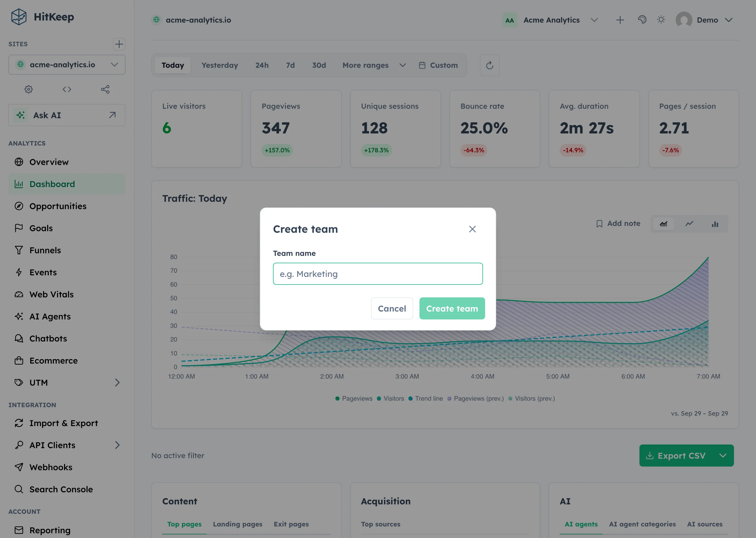Open Reporting envelope icon

click(19, 530)
